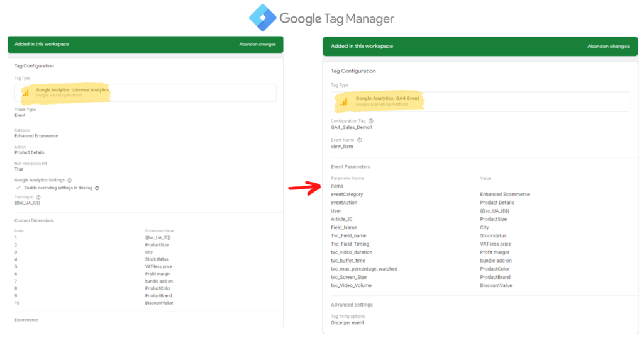This screenshot has width=644, height=362.
Task: Click the tvc_Video_Volume parameter
Action: click(x=351, y=285)
